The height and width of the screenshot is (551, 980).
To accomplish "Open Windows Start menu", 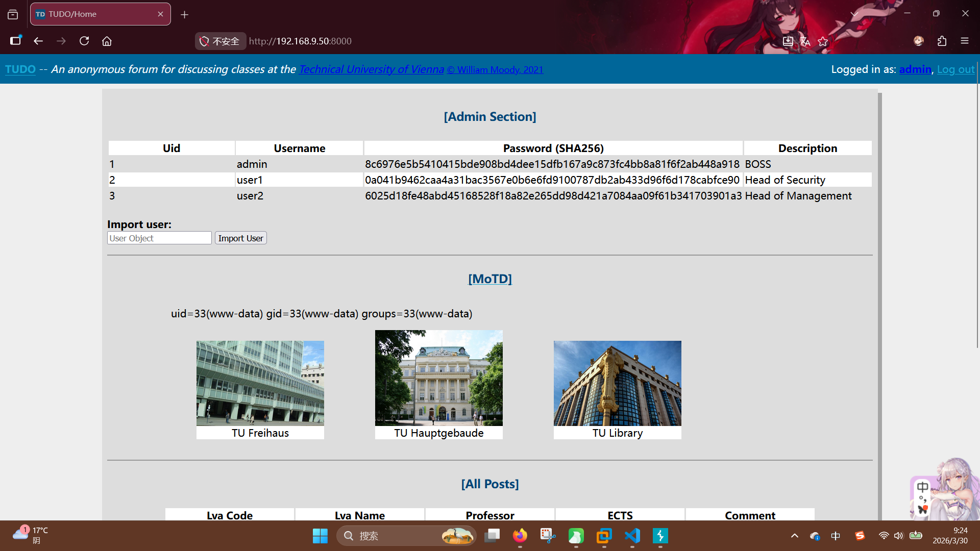I will [x=320, y=536].
